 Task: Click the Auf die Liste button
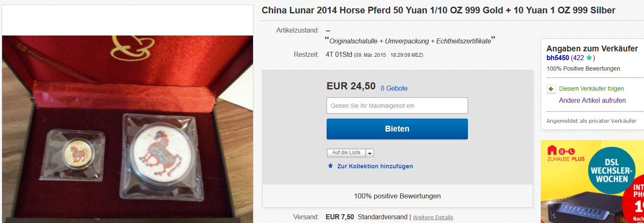[346, 153]
